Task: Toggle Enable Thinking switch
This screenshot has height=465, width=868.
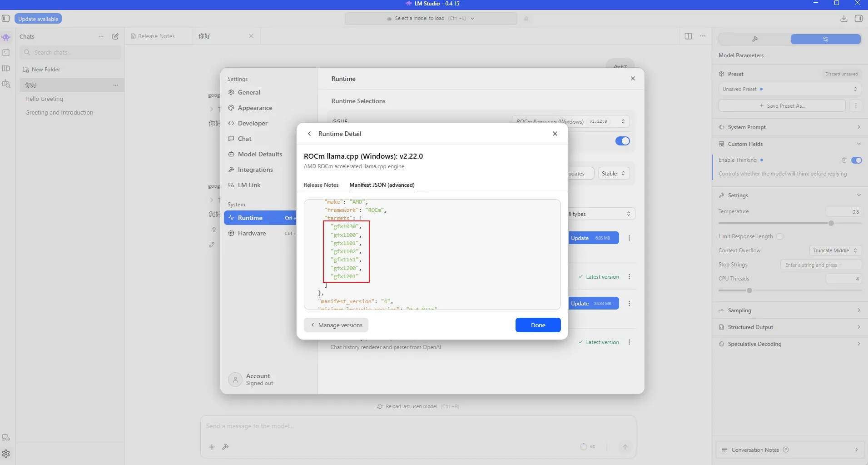Action: tap(856, 160)
